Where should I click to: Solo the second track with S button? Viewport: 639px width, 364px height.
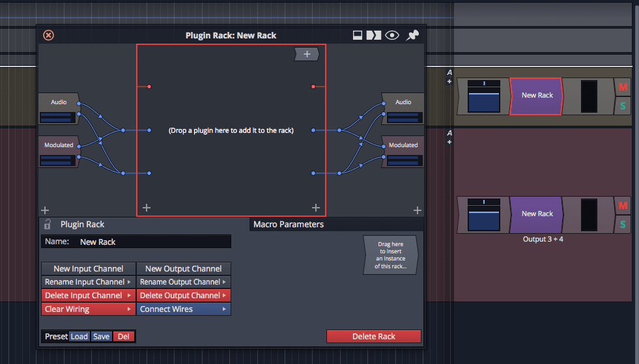[623, 225]
